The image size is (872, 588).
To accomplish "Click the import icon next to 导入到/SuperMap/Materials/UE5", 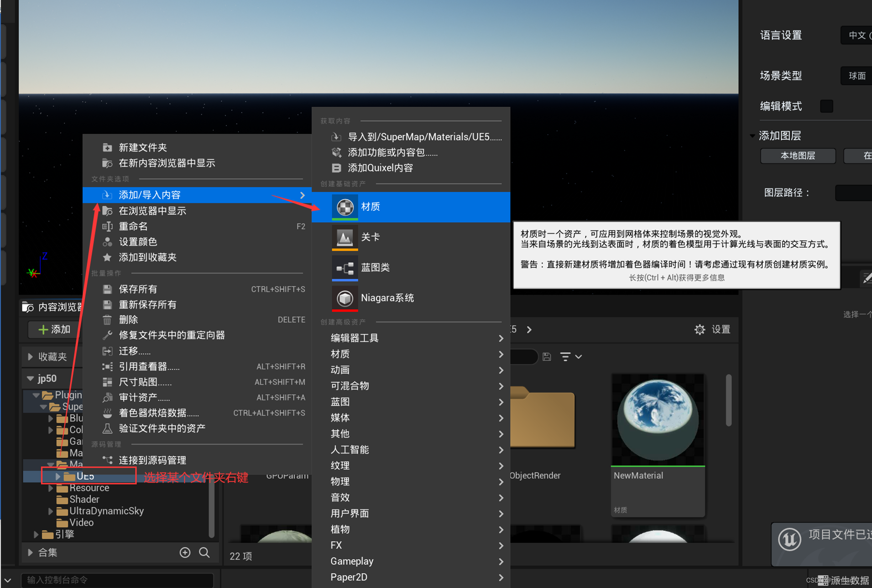I will click(x=336, y=137).
